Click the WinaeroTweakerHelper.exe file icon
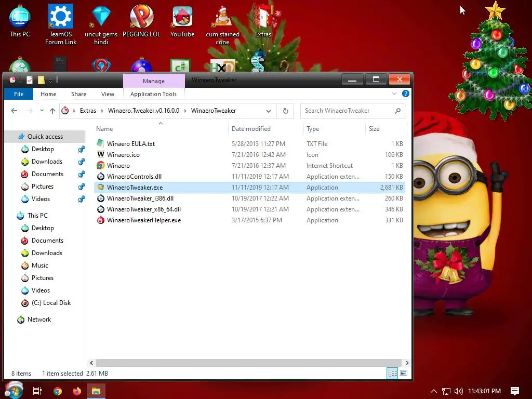The width and height of the screenshot is (532, 399). pyautogui.click(x=100, y=220)
